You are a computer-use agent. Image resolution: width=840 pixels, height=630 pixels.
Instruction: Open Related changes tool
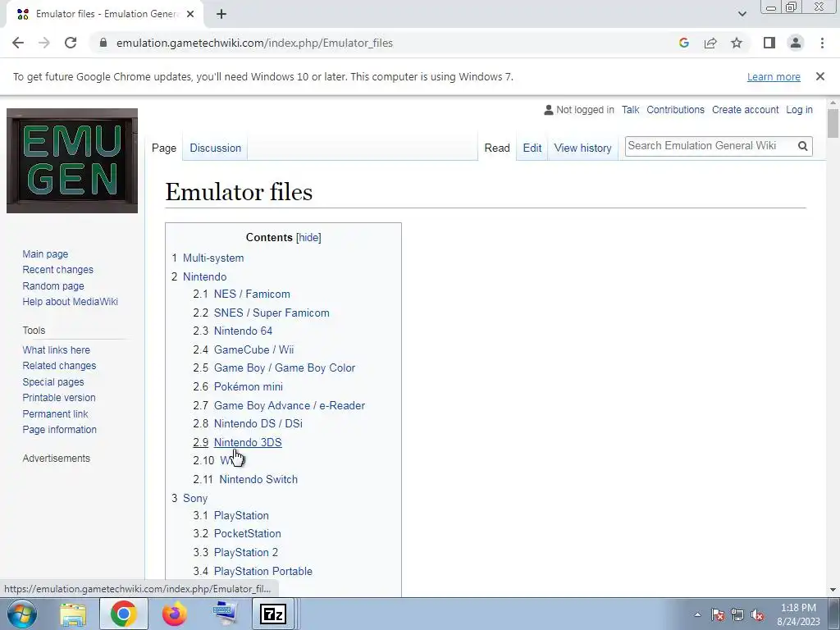(59, 366)
